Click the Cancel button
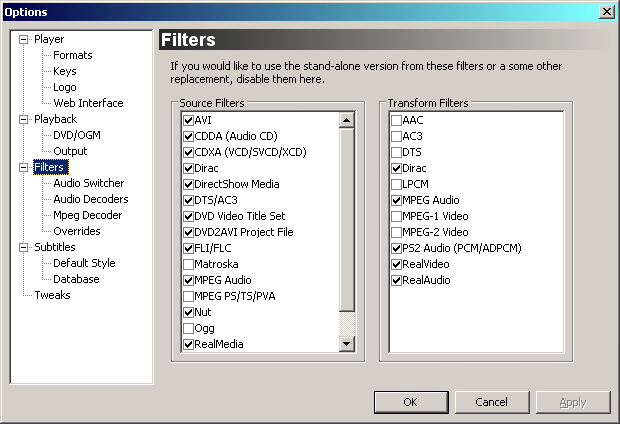 click(491, 402)
